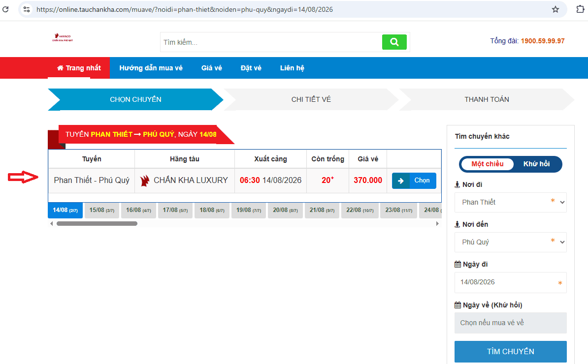Open Đặt vé menu item
This screenshot has height=364, width=588.
click(x=251, y=68)
